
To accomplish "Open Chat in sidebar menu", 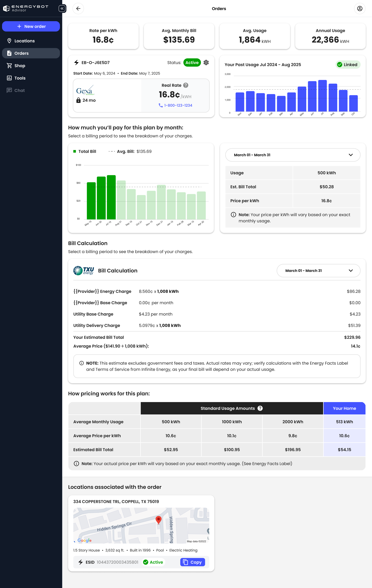I will pyautogui.click(x=20, y=90).
